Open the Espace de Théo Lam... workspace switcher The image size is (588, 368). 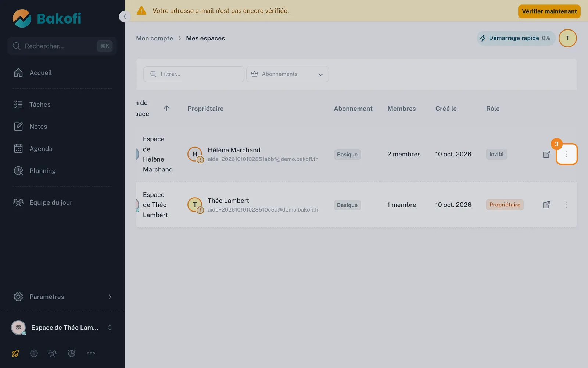62,328
